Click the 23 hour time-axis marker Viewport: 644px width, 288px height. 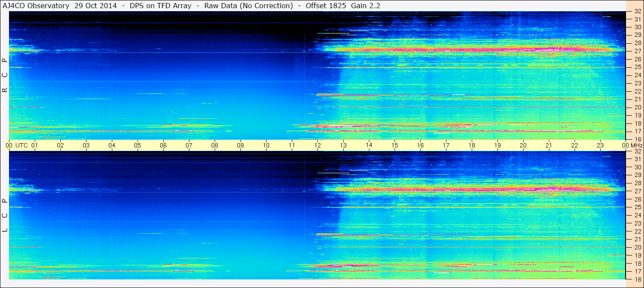(600, 145)
